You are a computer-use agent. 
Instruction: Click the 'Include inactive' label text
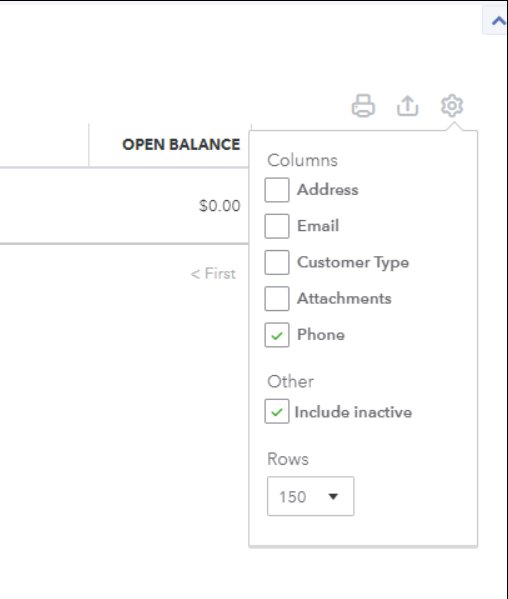tap(353, 412)
